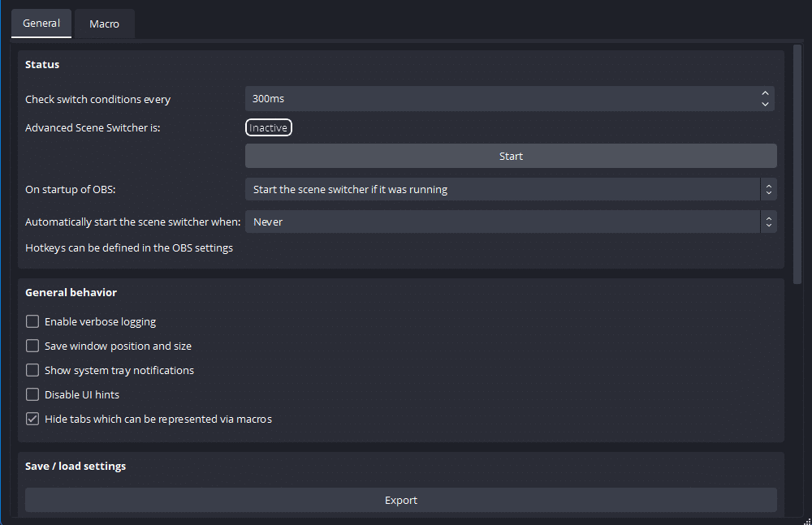Uncheck Hide tabs represented via macros
Image resolution: width=812 pixels, height=525 pixels.
[x=32, y=419]
